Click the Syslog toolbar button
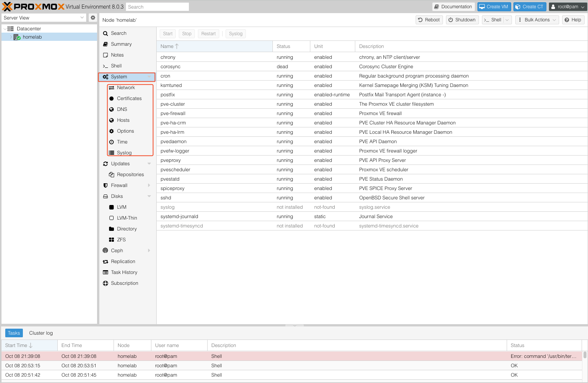 pos(236,34)
